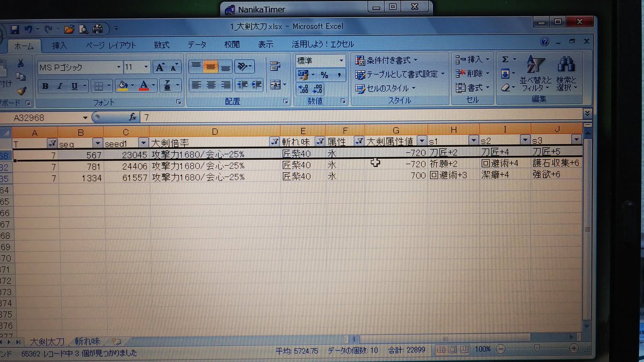Align text right

[x=225, y=85]
